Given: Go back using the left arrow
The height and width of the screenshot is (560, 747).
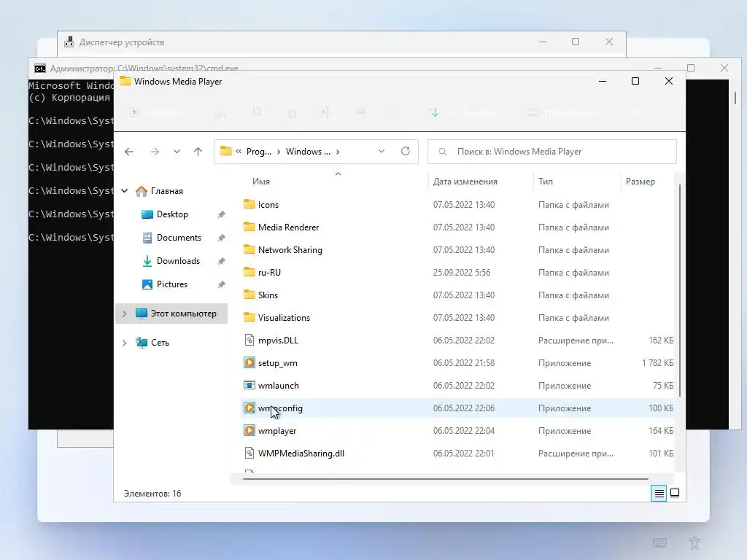Looking at the screenshot, I should [x=129, y=152].
